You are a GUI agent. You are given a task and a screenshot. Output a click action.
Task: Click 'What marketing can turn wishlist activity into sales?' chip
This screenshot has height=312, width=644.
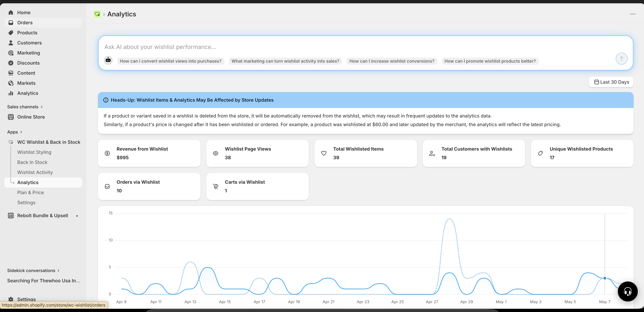point(285,61)
